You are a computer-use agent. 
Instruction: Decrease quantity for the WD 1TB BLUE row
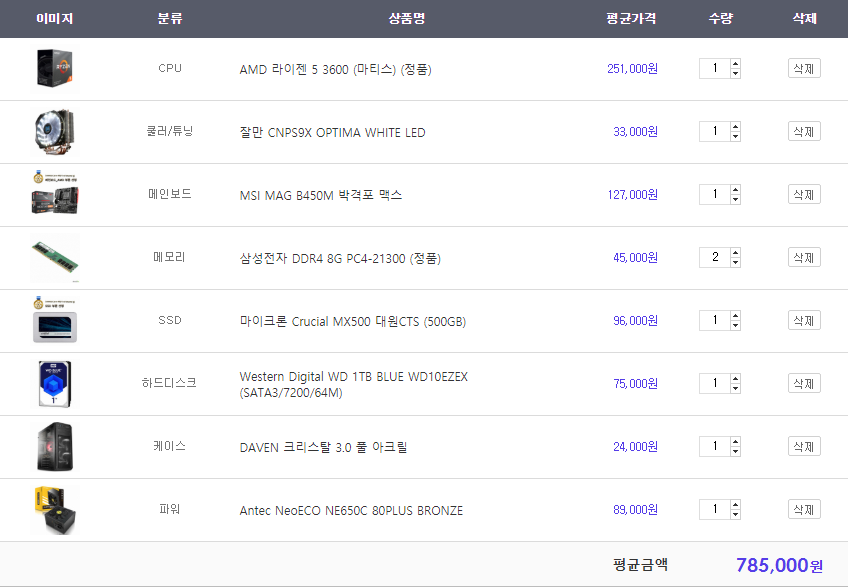(735, 388)
